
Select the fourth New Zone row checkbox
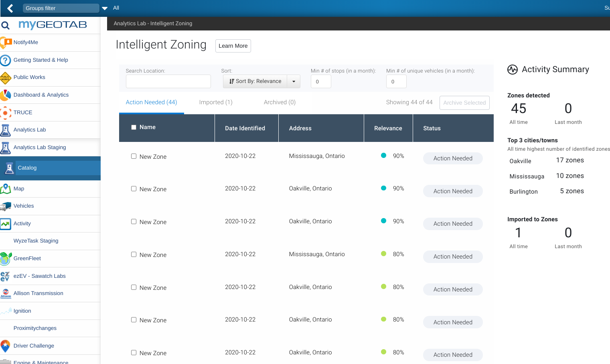point(134,255)
